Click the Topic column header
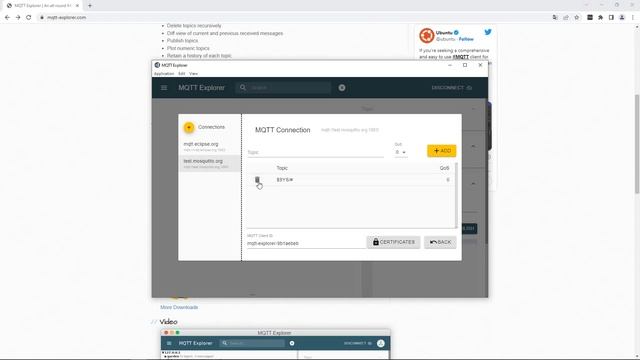The width and height of the screenshot is (640, 360). coord(282,168)
